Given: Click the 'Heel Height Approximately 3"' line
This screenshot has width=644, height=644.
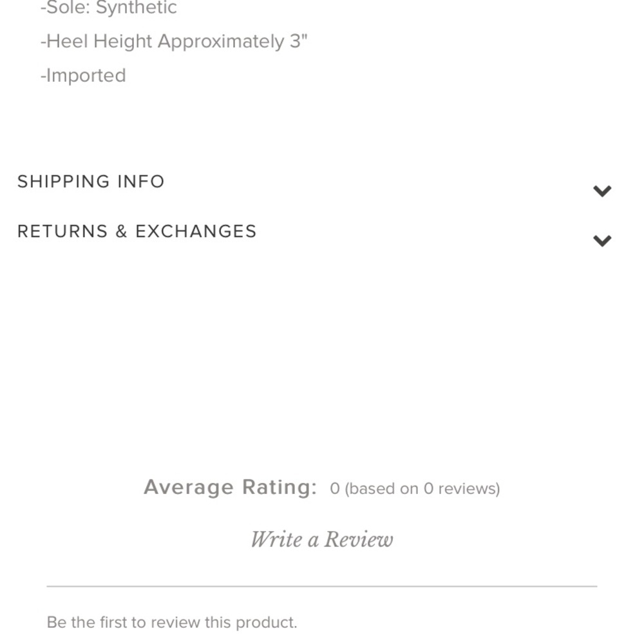Looking at the screenshot, I should [x=174, y=42].
